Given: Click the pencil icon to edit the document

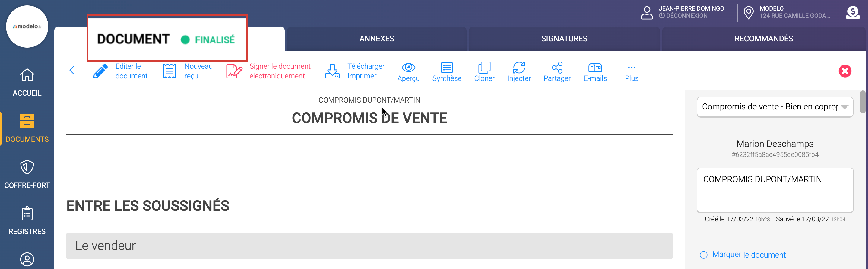Looking at the screenshot, I should coord(100,71).
